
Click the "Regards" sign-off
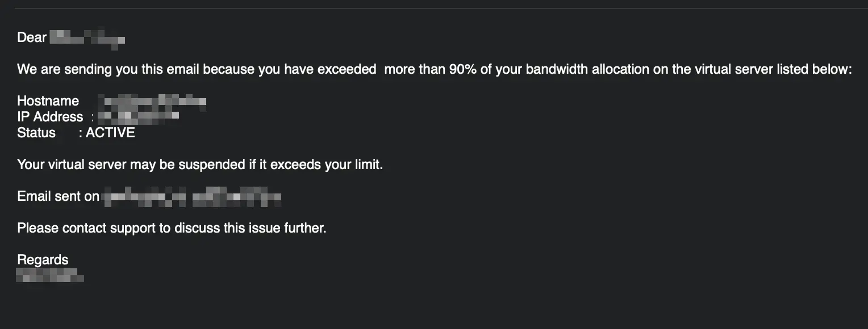click(43, 260)
